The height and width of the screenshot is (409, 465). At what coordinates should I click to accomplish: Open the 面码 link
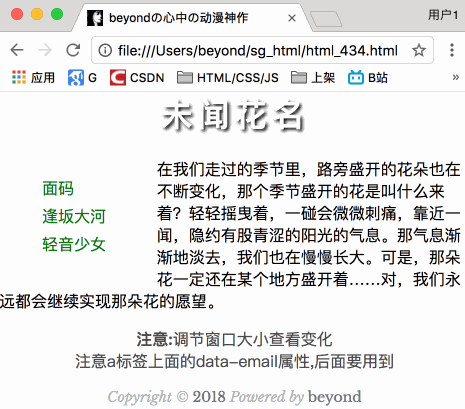(x=58, y=189)
